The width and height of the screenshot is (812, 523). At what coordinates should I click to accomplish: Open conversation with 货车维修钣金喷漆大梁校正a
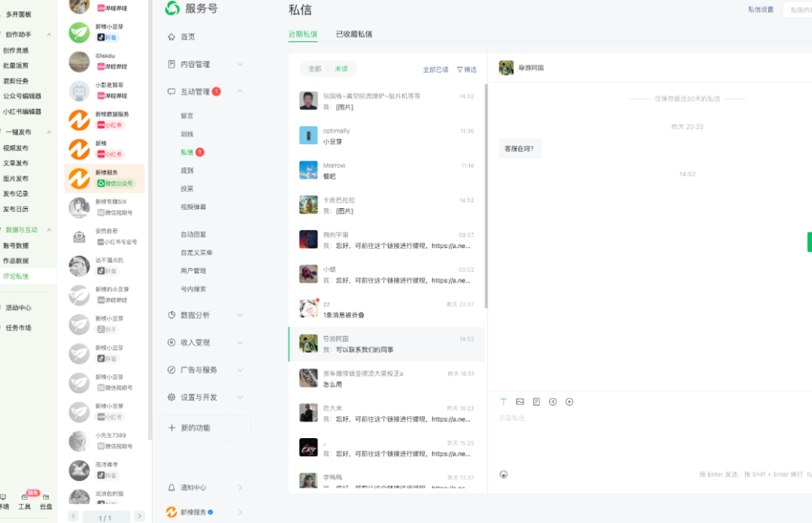[x=387, y=379]
